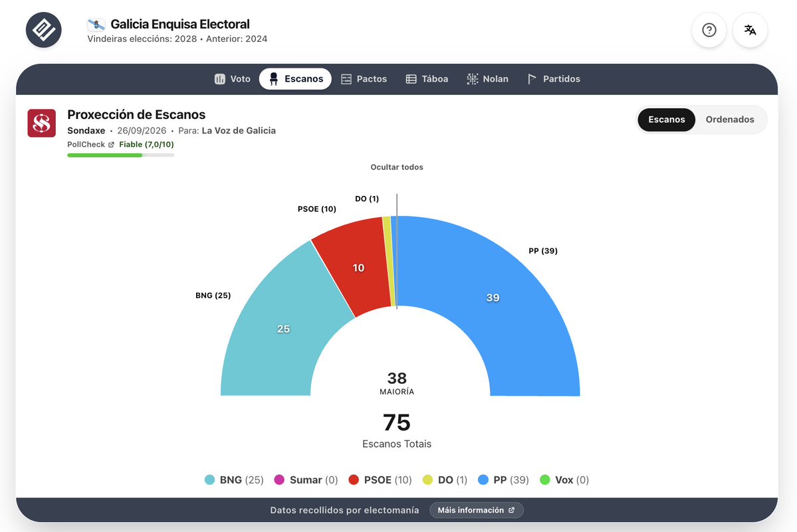Switch to the Voto tab
Image resolution: width=797 pixels, height=532 pixels.
(232, 78)
